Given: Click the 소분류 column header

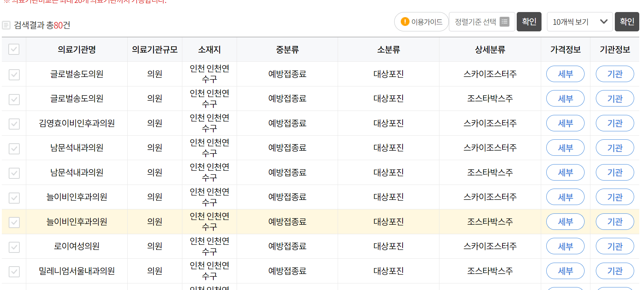Looking at the screenshot, I should 388,50.
